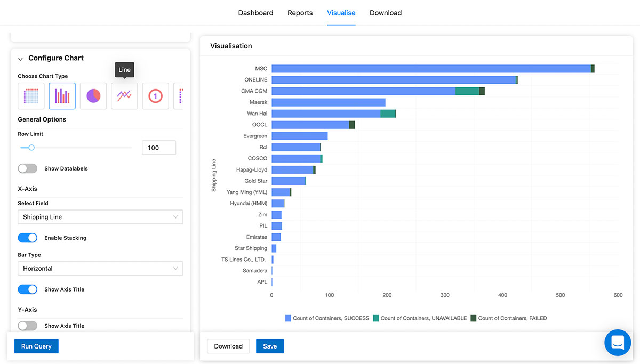
Task: Go to the Dashboard tab
Action: [x=255, y=13]
